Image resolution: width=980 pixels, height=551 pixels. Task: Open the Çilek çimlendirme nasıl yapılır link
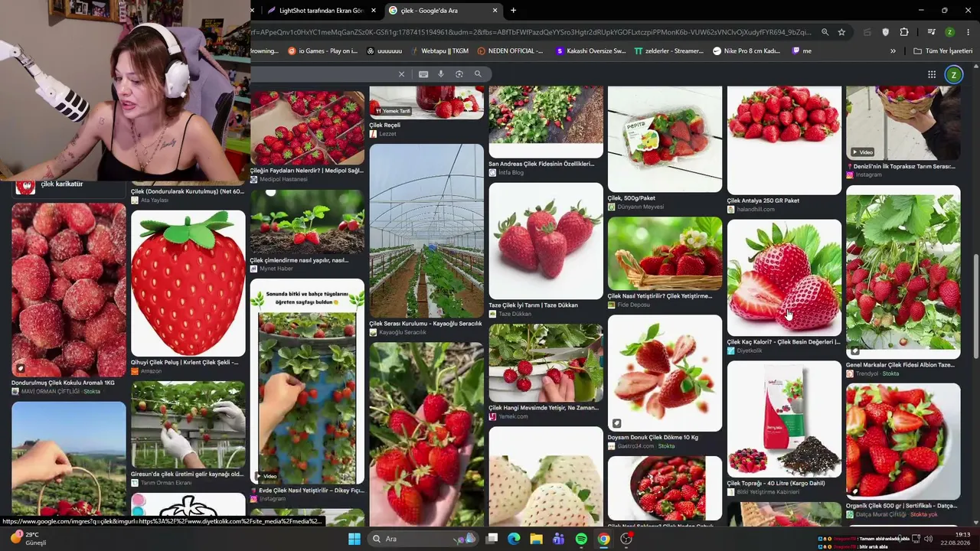[x=299, y=260]
